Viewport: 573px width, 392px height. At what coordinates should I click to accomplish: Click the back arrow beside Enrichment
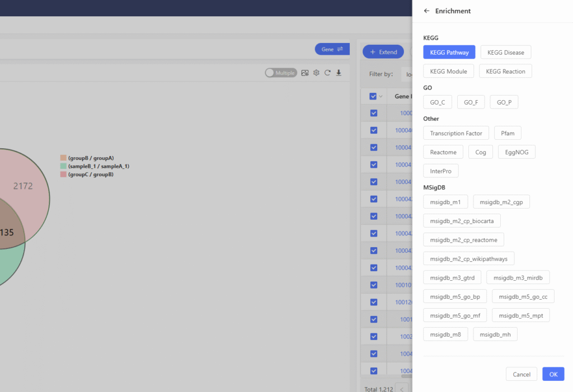pos(427,11)
